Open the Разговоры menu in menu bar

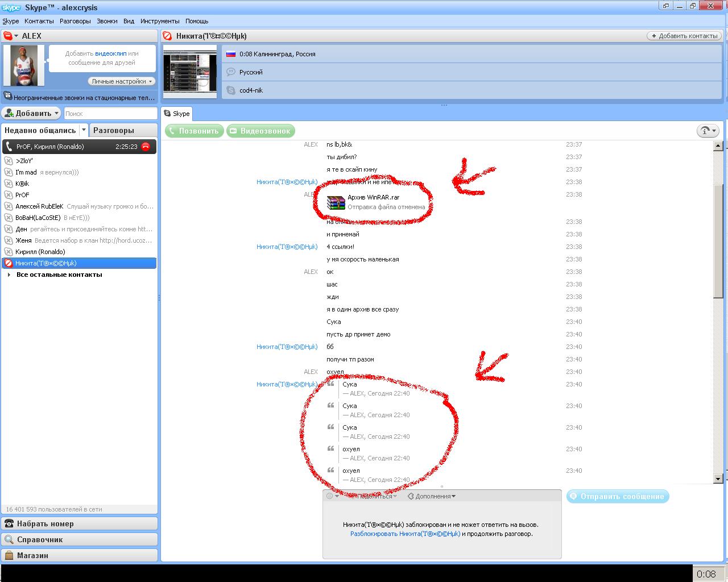[75, 21]
